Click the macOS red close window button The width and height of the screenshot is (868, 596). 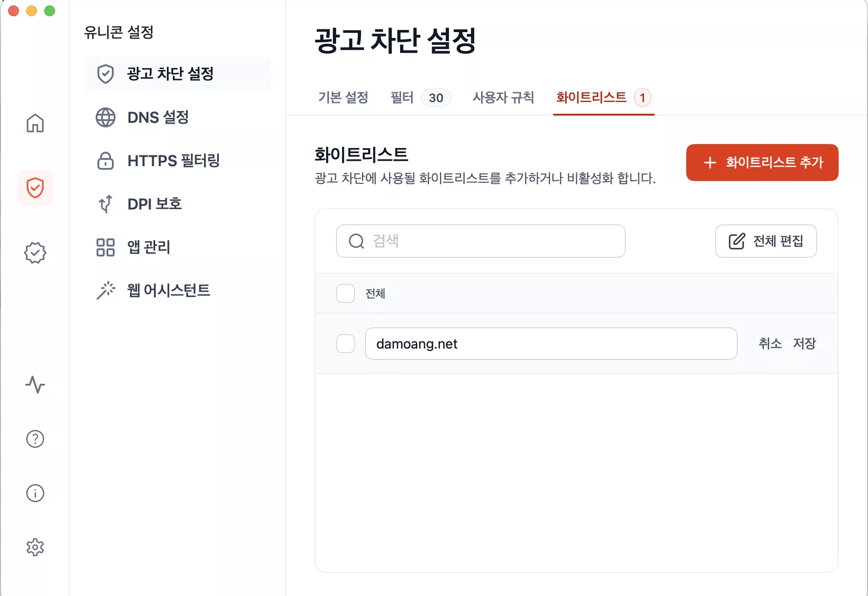tap(14, 11)
